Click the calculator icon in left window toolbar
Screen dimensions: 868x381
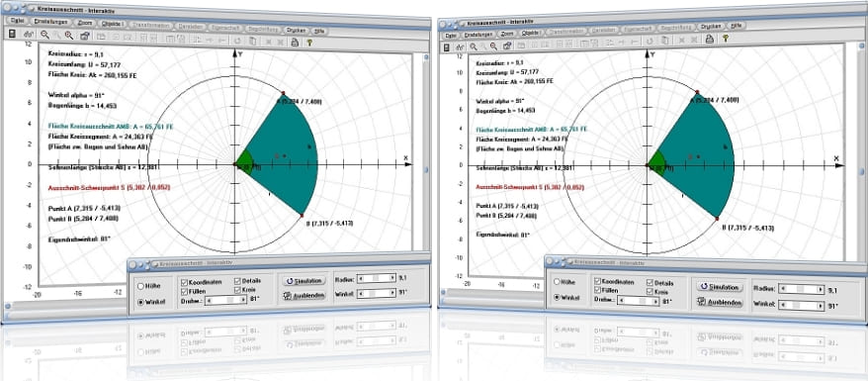point(12,35)
